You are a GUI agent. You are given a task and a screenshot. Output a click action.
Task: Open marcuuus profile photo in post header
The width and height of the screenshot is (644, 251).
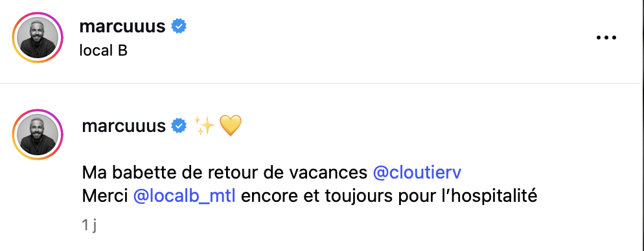pos(38,38)
